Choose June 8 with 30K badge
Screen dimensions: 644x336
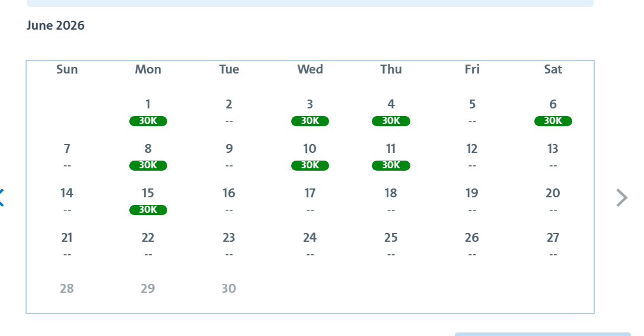click(x=148, y=156)
